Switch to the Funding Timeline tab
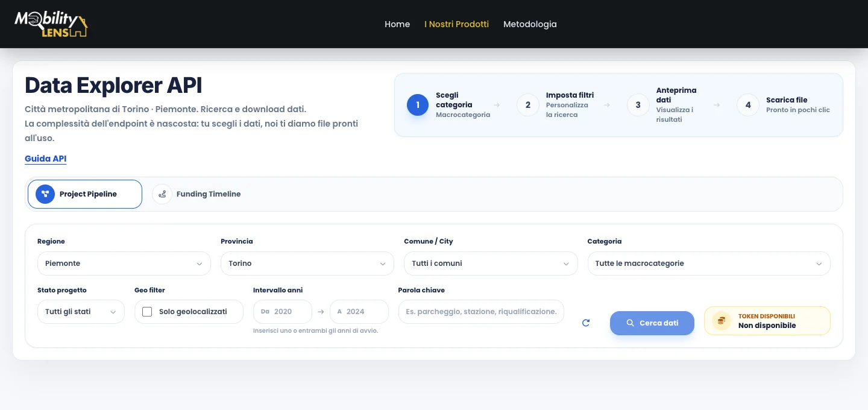The width and height of the screenshot is (868, 410). (x=198, y=194)
